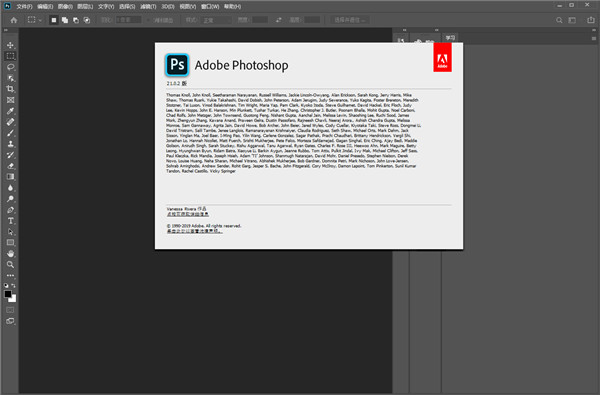This screenshot has width=600, height=395.
Task: Select the Crop tool
Action: (10, 89)
